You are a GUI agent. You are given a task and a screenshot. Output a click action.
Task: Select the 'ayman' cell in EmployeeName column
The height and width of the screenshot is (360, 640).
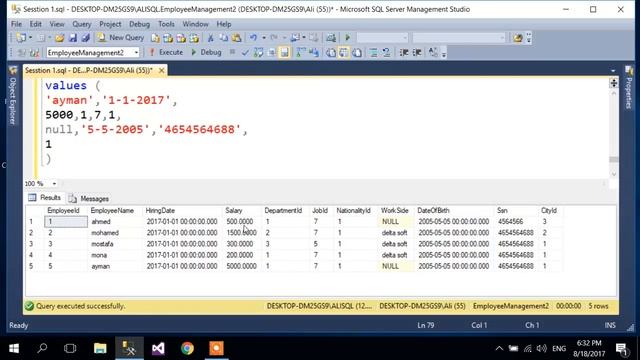tap(115, 266)
